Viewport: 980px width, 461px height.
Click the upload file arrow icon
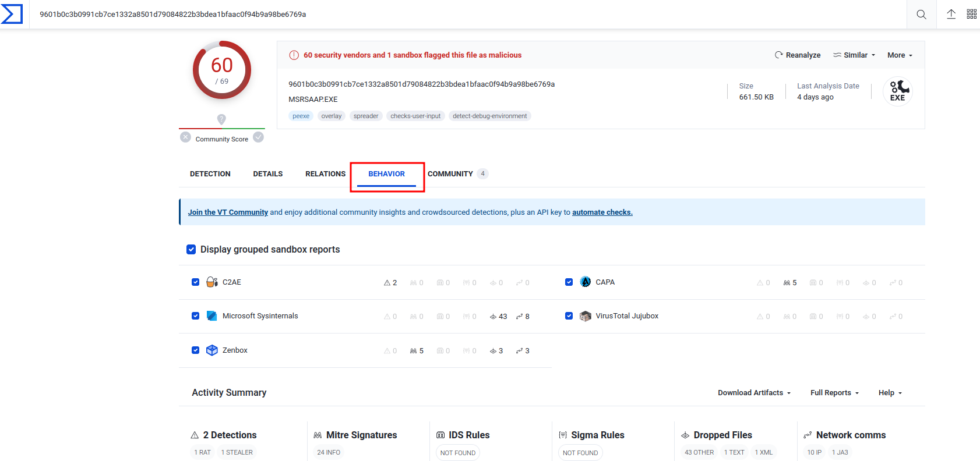[x=951, y=14]
